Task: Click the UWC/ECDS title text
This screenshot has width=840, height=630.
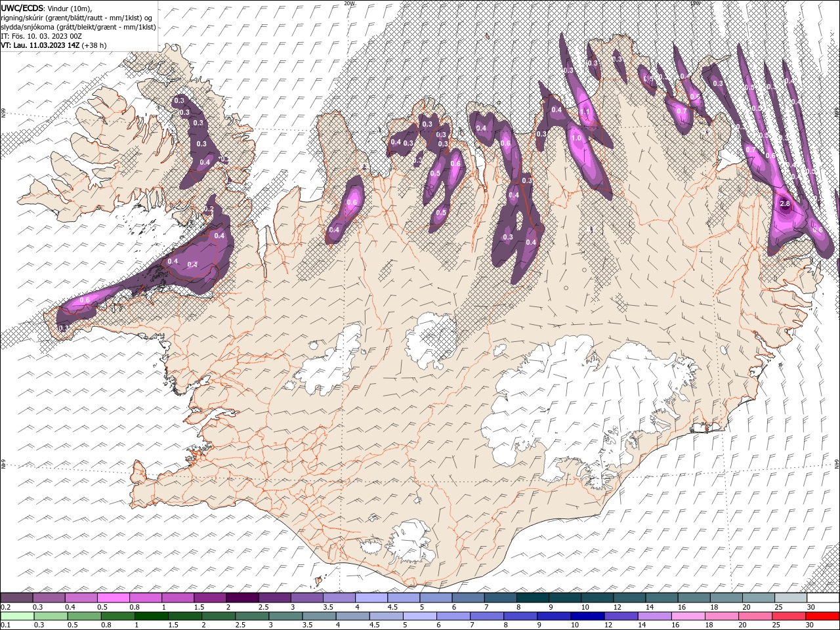Action: tap(22, 7)
